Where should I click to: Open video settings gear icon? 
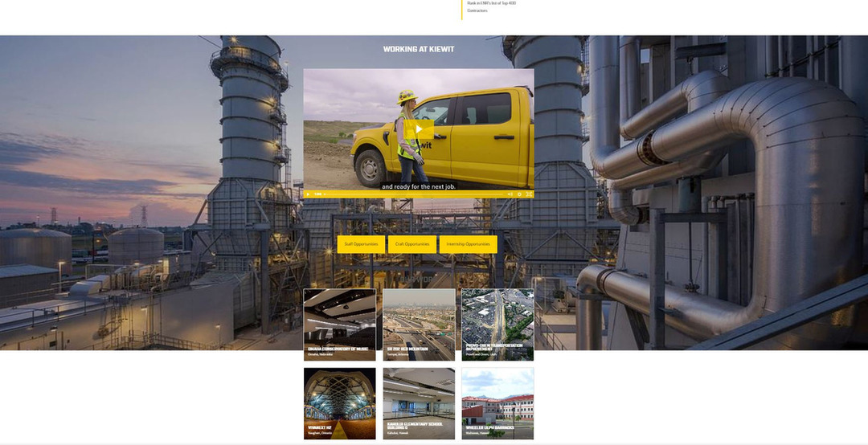(x=519, y=194)
